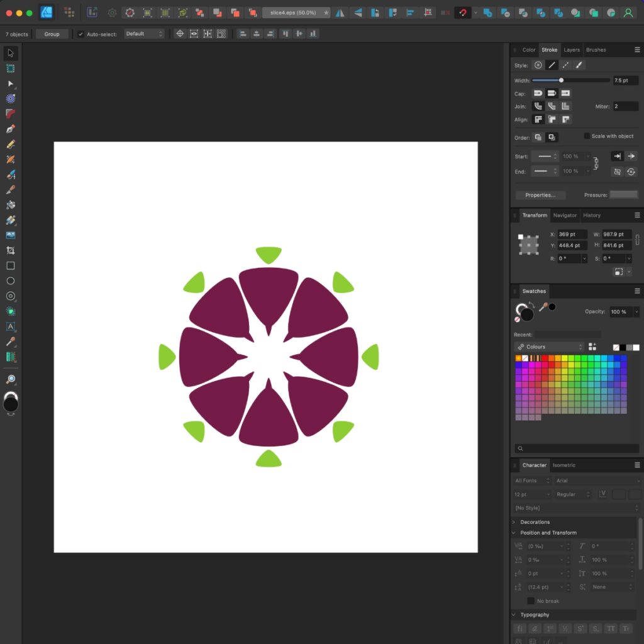Toggle the Auto-select checkbox
644x644 pixels.
pos(80,34)
